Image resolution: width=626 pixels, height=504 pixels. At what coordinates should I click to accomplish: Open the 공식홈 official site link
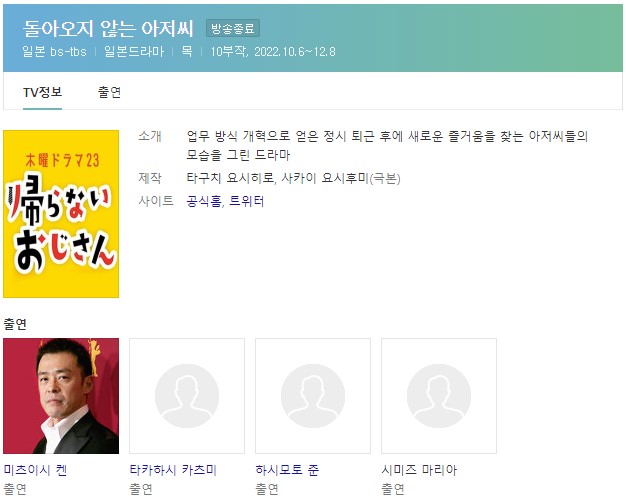click(204, 201)
